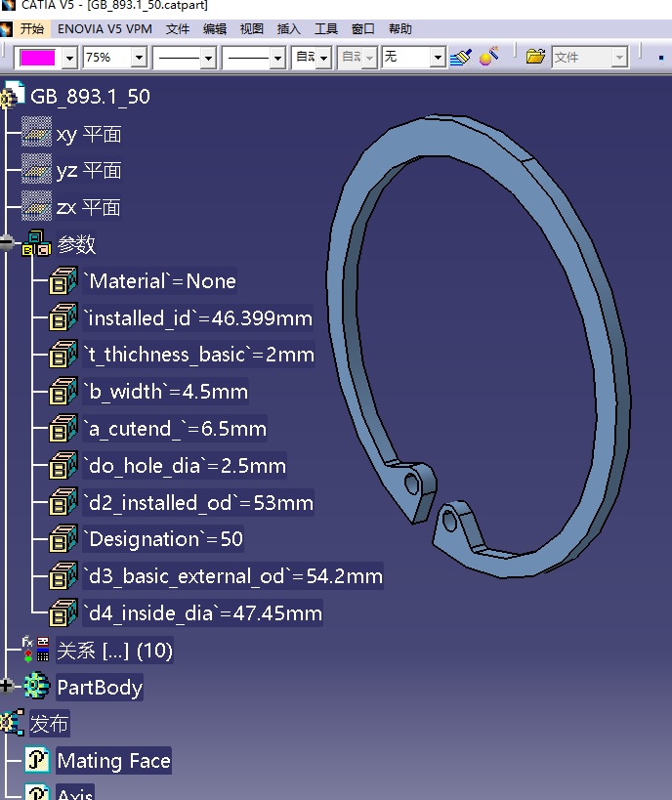Click the zx plane icon

[x=37, y=205]
